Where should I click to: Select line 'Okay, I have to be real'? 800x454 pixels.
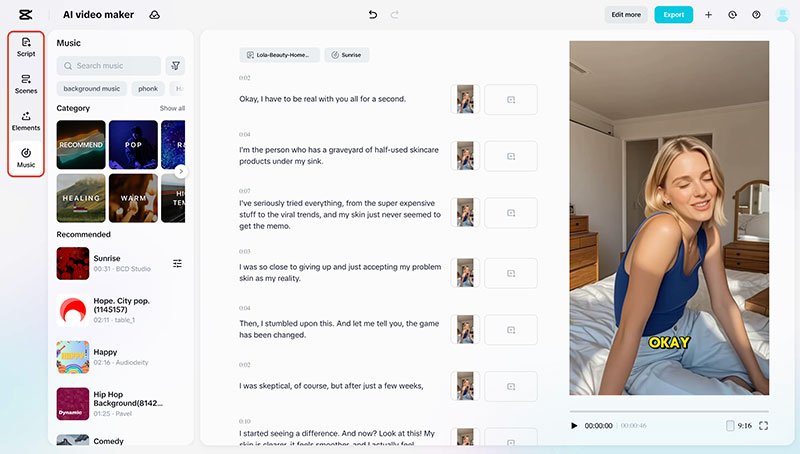322,99
